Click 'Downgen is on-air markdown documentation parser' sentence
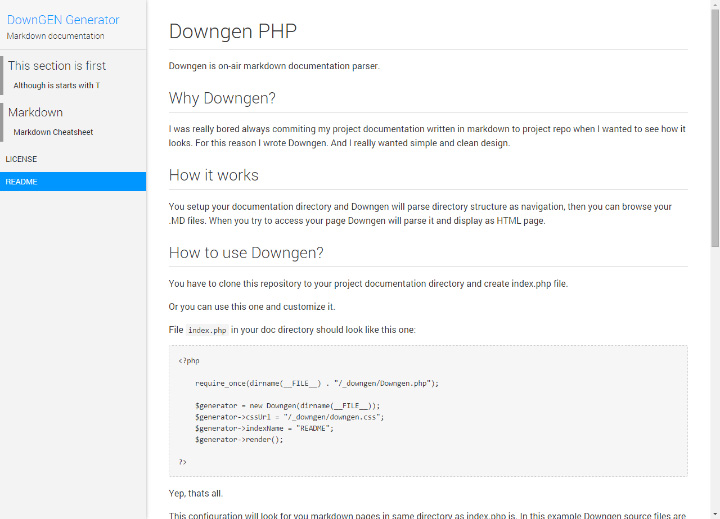Screen dimensions: 720x519 click(274, 66)
